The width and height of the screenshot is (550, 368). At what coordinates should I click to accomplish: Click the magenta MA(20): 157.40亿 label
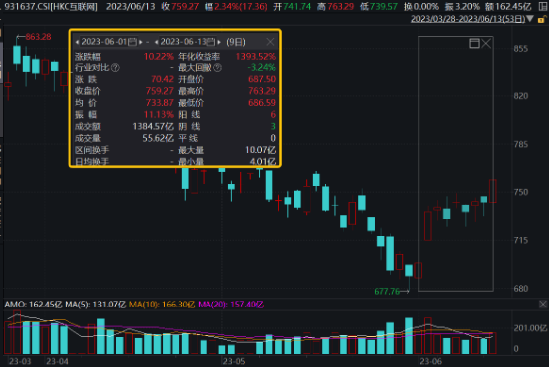(231, 304)
